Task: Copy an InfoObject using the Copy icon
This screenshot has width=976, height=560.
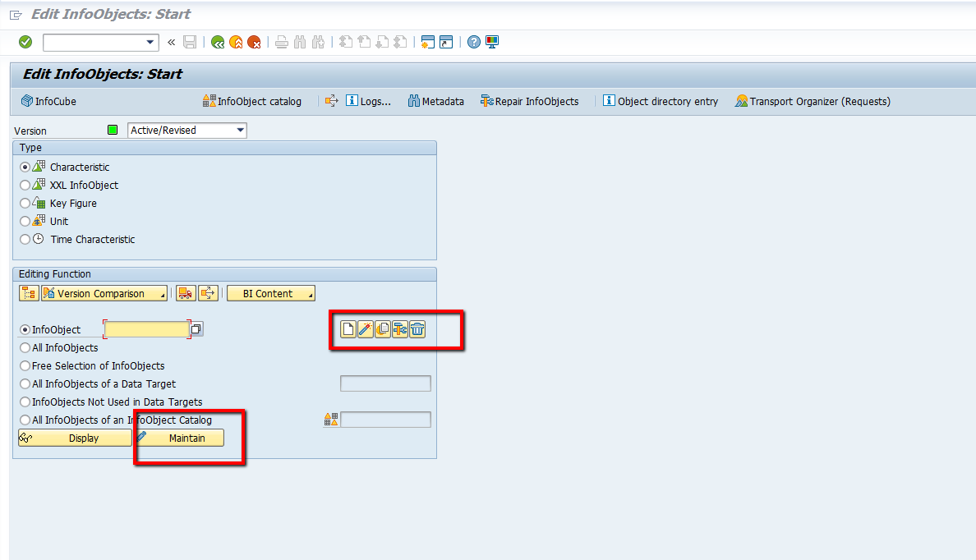Action: pyautogui.click(x=382, y=329)
